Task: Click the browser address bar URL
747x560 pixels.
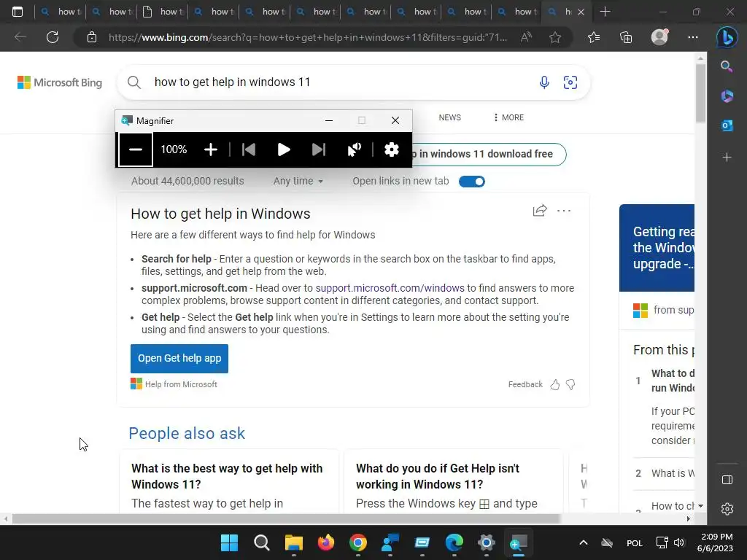Action: (308, 37)
